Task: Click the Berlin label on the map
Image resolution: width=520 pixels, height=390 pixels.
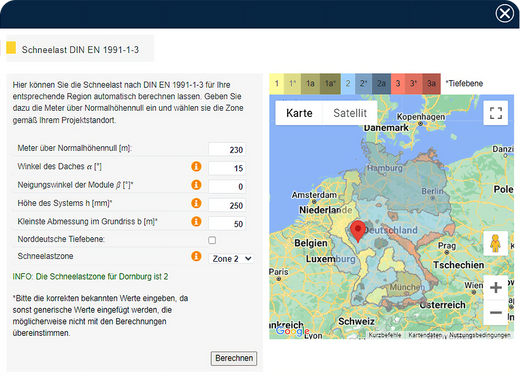Action: tap(432, 191)
